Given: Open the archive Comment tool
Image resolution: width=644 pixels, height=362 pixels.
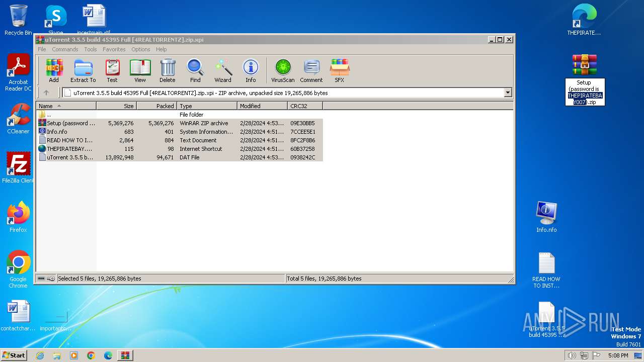Looking at the screenshot, I should 311,71.
